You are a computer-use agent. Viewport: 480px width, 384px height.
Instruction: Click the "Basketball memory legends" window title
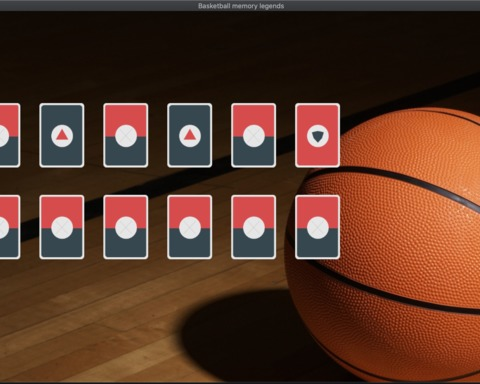pyautogui.click(x=241, y=6)
